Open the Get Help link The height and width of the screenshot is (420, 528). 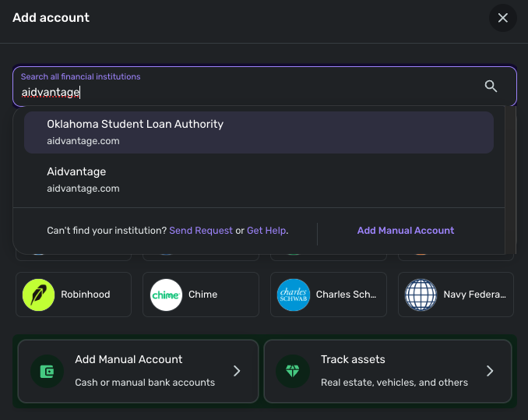pos(266,231)
